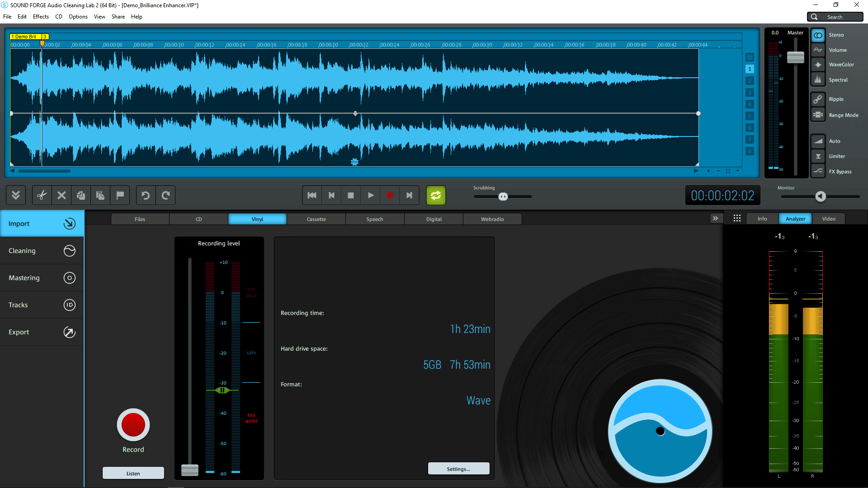Image resolution: width=868 pixels, height=488 pixels.
Task: Open the Effects menu
Action: tap(41, 17)
